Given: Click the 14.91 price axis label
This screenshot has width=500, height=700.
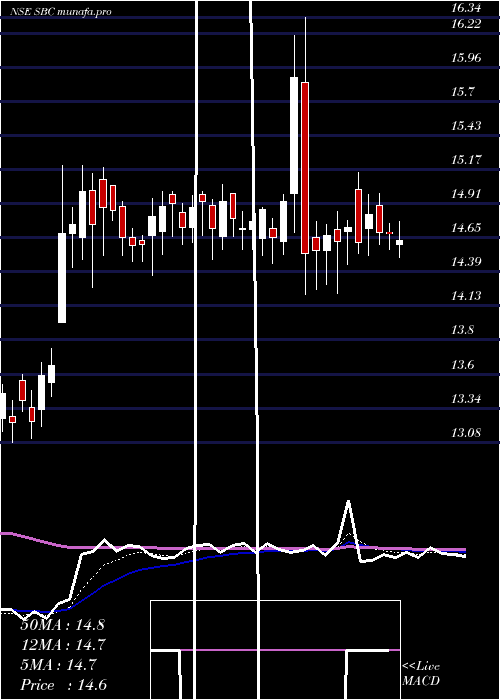Looking at the screenshot, I should coord(466,194).
